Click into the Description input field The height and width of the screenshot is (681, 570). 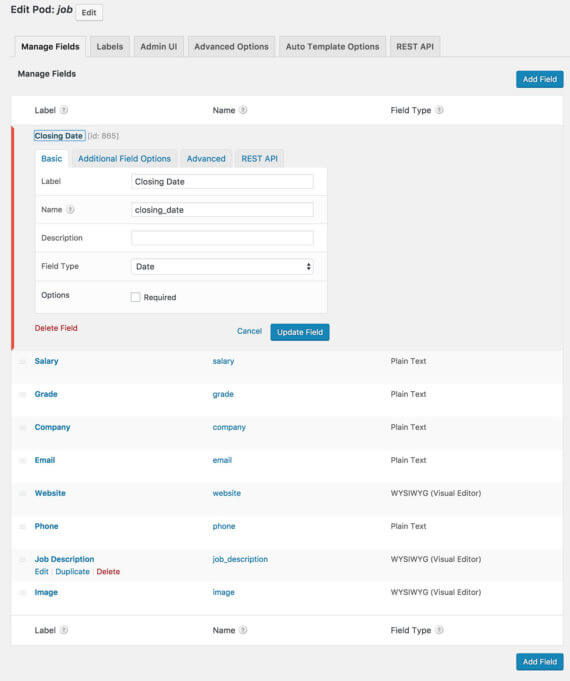click(222, 238)
